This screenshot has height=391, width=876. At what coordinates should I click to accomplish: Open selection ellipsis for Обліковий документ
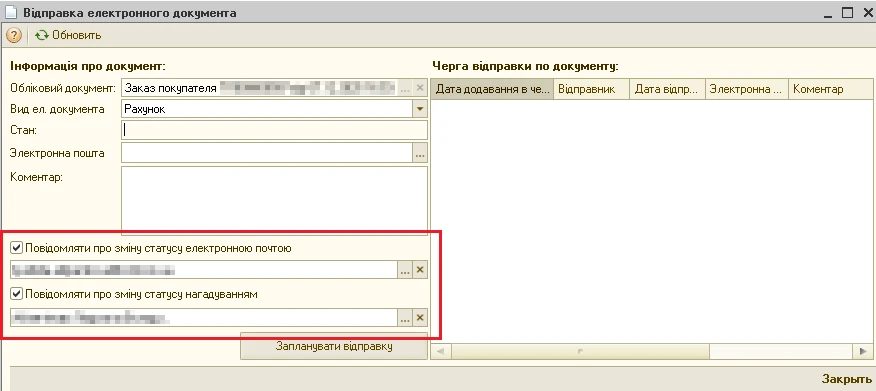pos(406,88)
